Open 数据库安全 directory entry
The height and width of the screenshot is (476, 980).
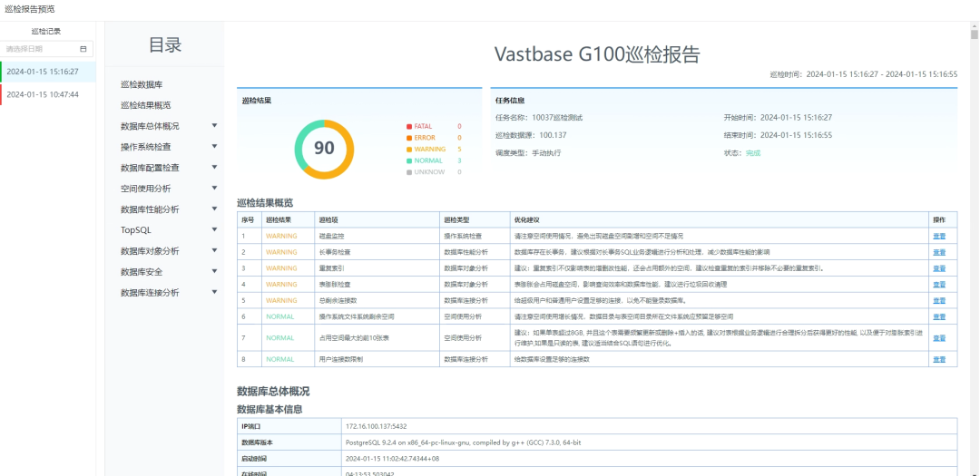click(142, 272)
